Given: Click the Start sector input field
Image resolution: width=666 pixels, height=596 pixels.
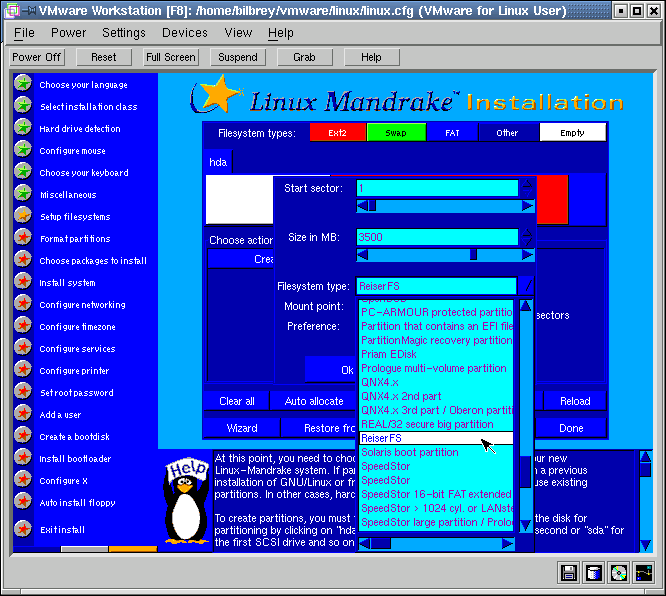Looking at the screenshot, I should (x=437, y=188).
